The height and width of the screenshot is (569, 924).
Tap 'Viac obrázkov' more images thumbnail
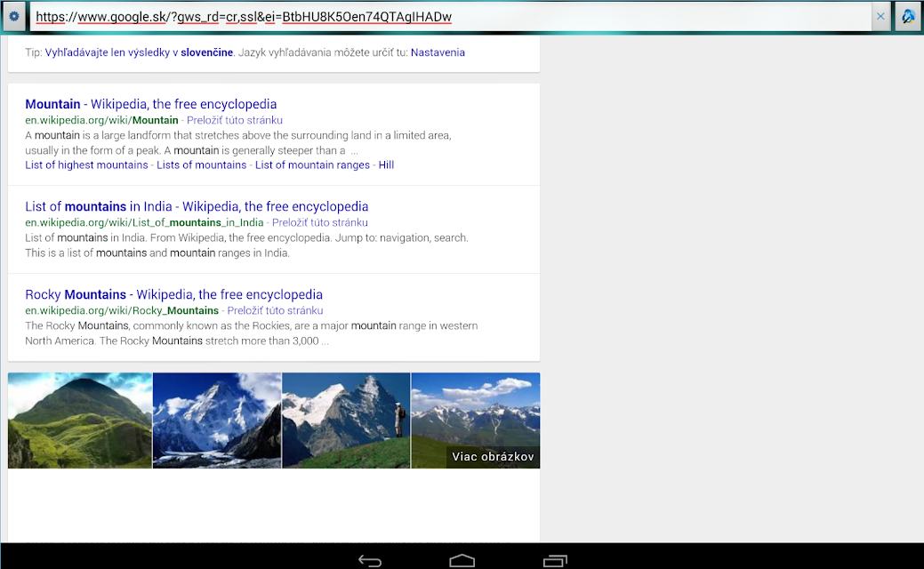click(476, 421)
